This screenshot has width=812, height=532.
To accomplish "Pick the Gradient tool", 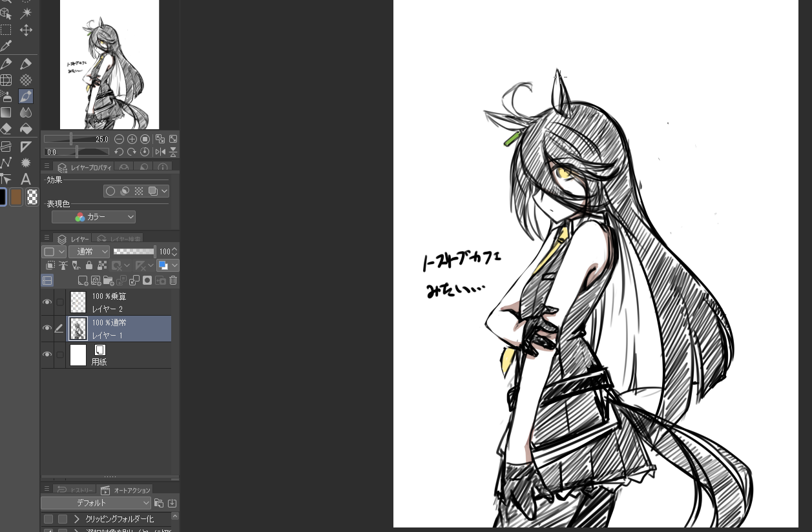I will tap(6, 112).
